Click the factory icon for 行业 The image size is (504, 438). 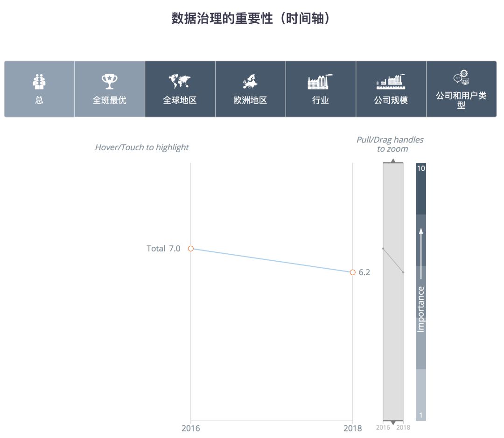pyautogui.click(x=321, y=82)
